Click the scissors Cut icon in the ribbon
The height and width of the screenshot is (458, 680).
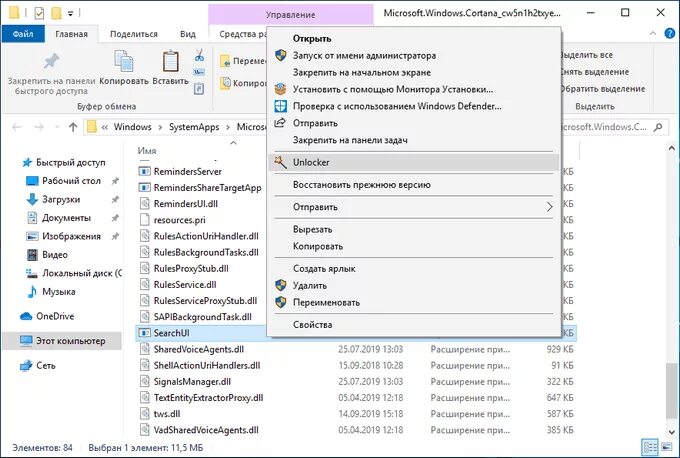pyautogui.click(x=199, y=55)
